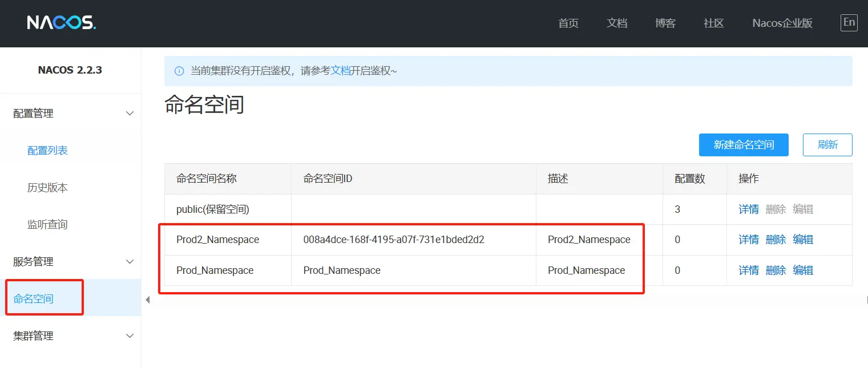
Task: Open 历史版本 in the sidebar
Action: (48, 188)
